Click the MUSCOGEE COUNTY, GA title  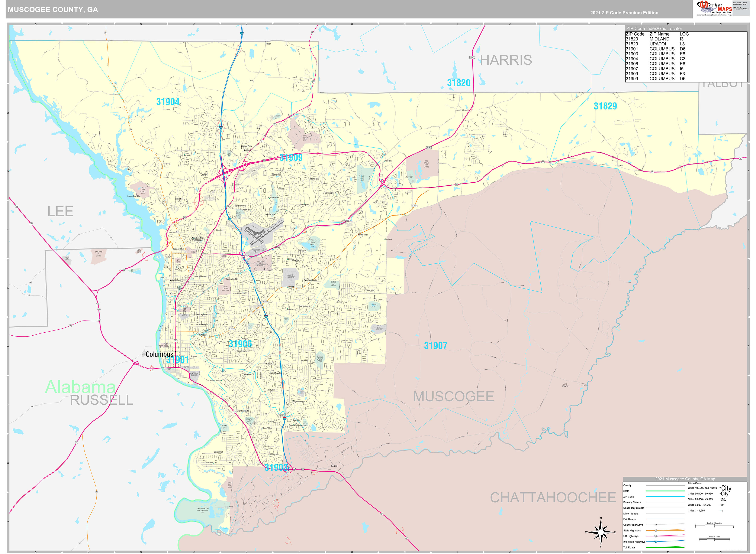click(x=53, y=10)
